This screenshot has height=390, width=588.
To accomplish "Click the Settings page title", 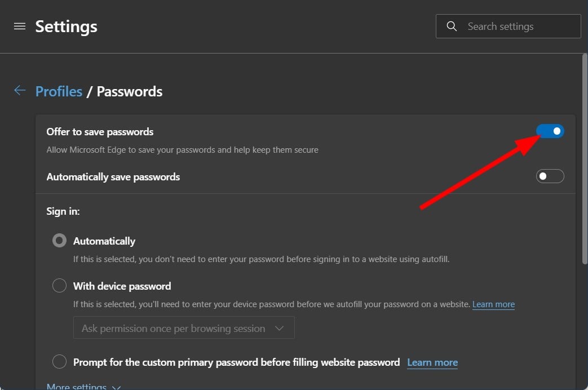I will 66,26.
